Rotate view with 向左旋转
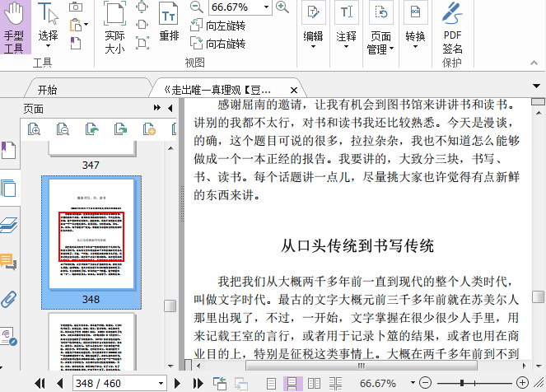Image resolution: width=546 pixels, height=392 pixels. [218, 26]
